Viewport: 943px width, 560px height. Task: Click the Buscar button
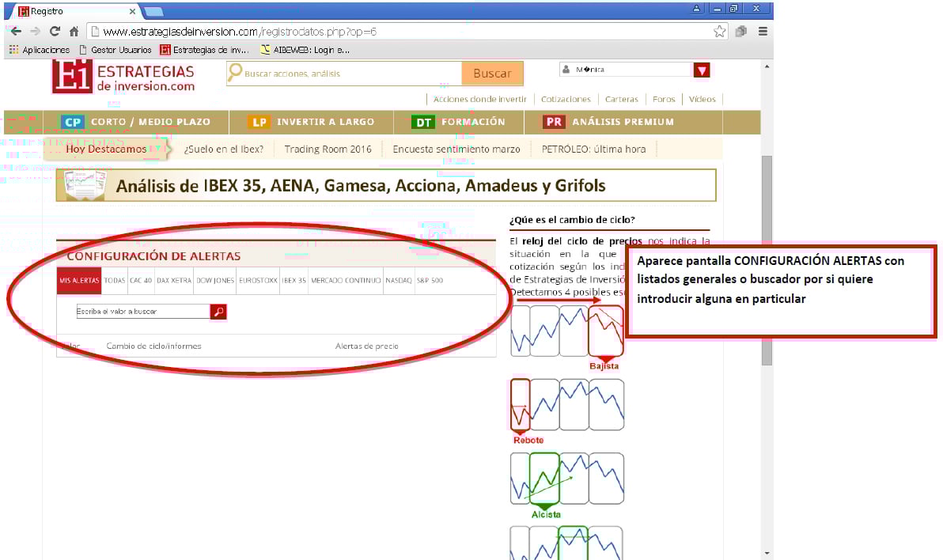[492, 74]
